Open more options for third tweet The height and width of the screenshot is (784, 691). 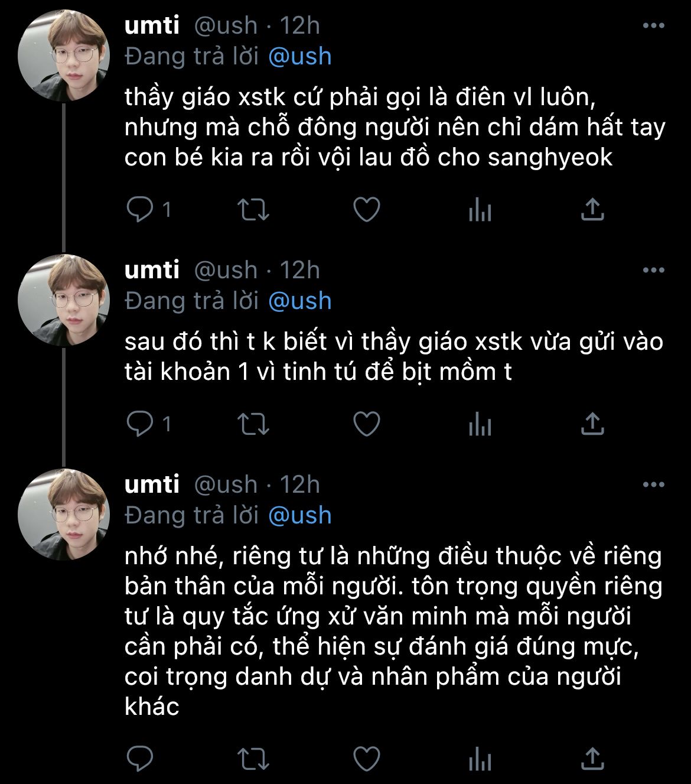653,485
